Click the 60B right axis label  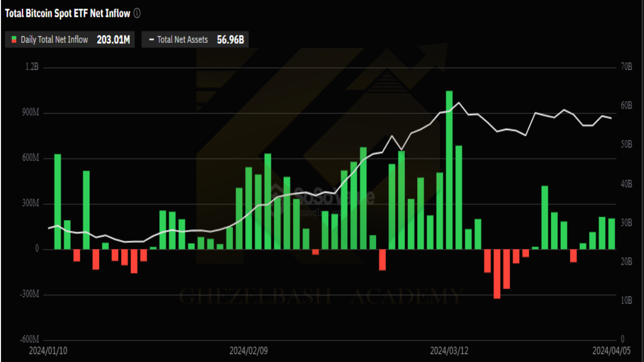point(626,106)
